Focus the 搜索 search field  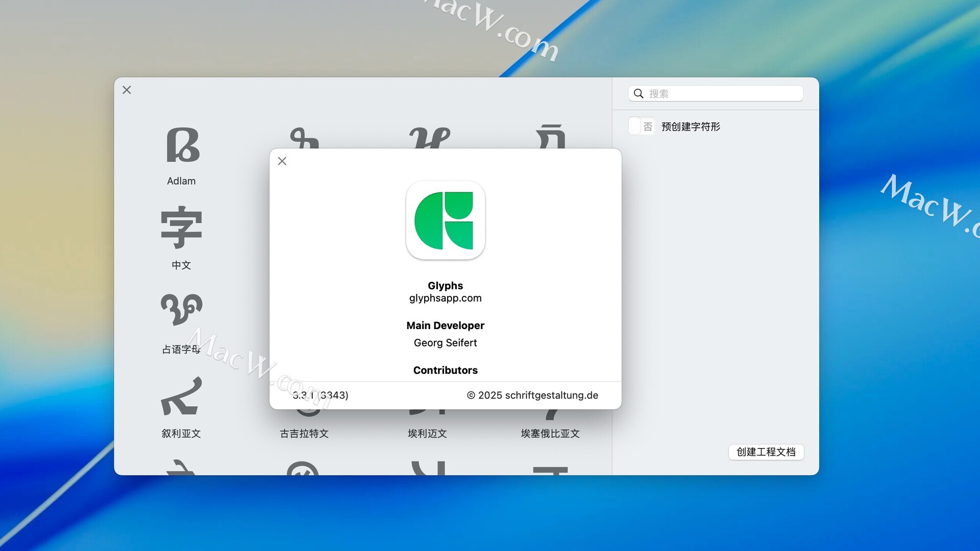(x=716, y=94)
